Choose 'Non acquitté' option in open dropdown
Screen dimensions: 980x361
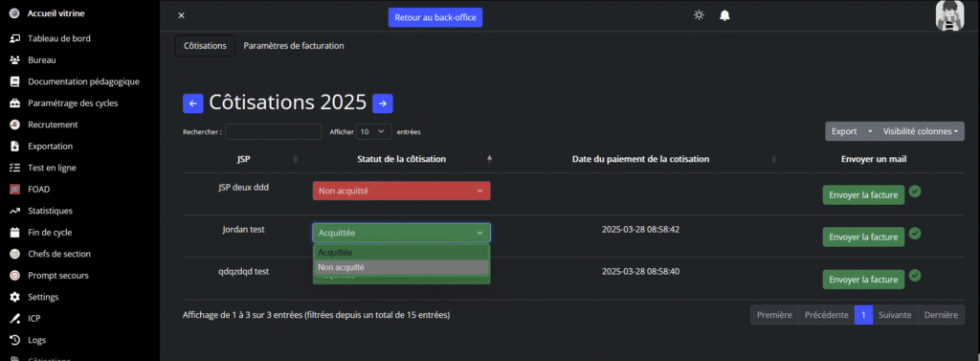(401, 267)
